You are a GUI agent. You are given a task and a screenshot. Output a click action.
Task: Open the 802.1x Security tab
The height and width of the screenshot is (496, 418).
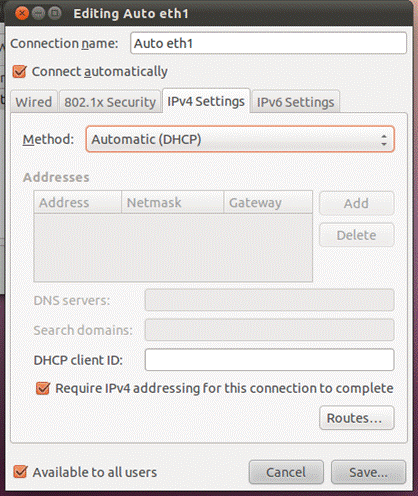[x=110, y=102]
